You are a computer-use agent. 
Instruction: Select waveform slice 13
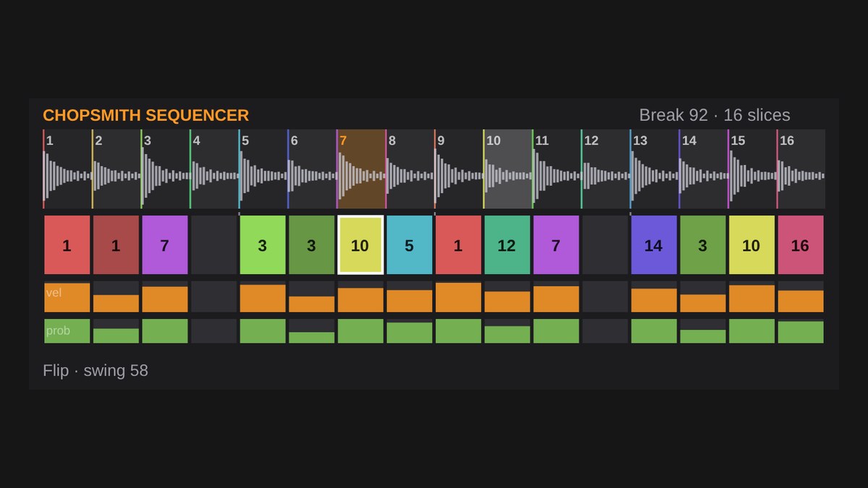(655, 169)
